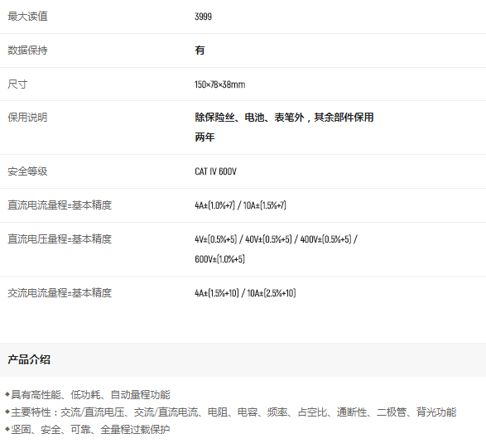Click the 安全等级 label
486x448 pixels.
27,171
